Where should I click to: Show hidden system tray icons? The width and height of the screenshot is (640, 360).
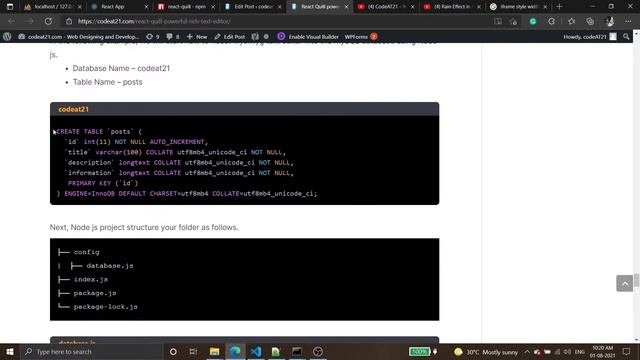click(x=527, y=351)
